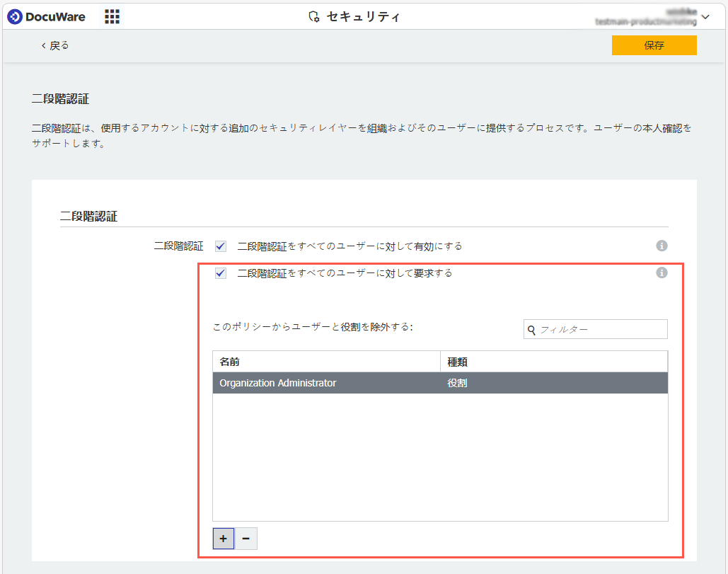Remove the exclusion with the minus button
This screenshot has height=574, width=728.
246,539
